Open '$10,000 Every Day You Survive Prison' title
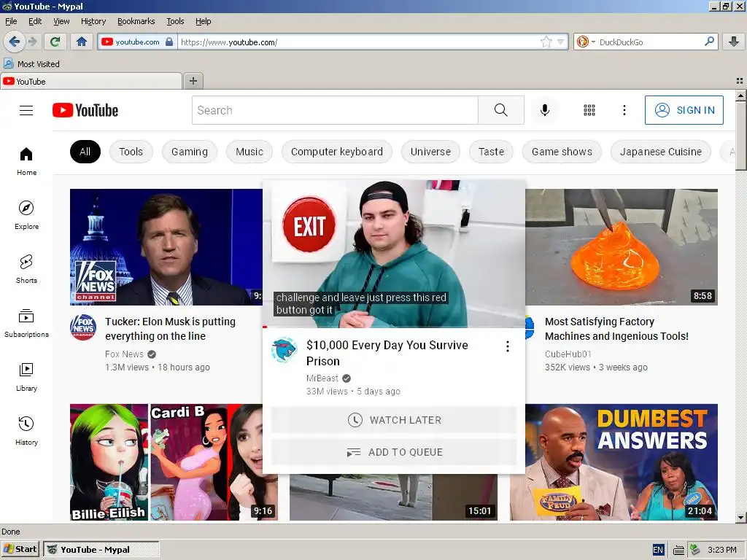 (387, 353)
